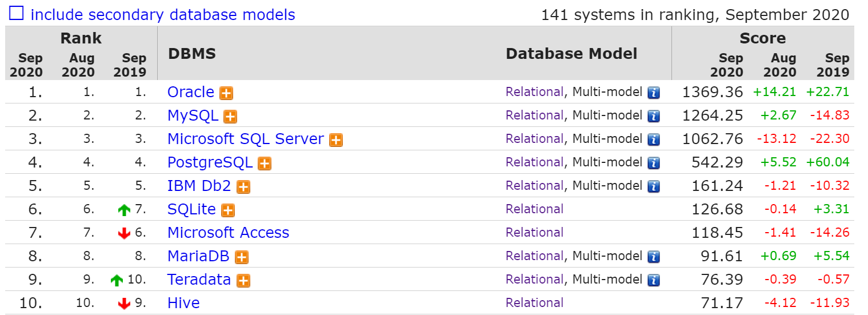Viewport: 868px width, 315px height.
Task: Open the info icon in MariaDB row
Action: point(654,257)
